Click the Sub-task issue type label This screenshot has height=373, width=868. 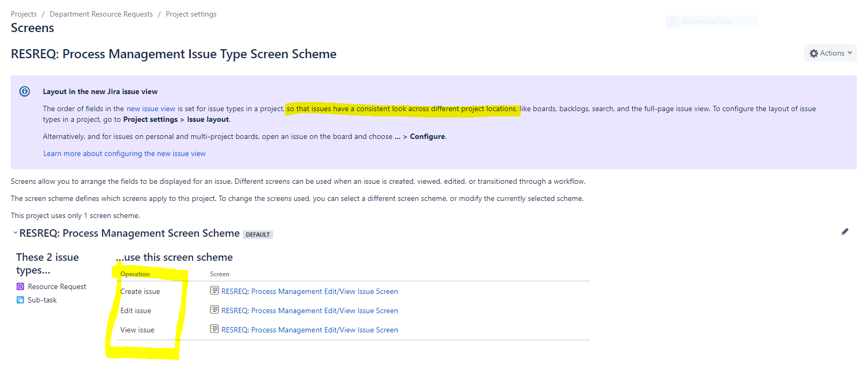click(42, 300)
